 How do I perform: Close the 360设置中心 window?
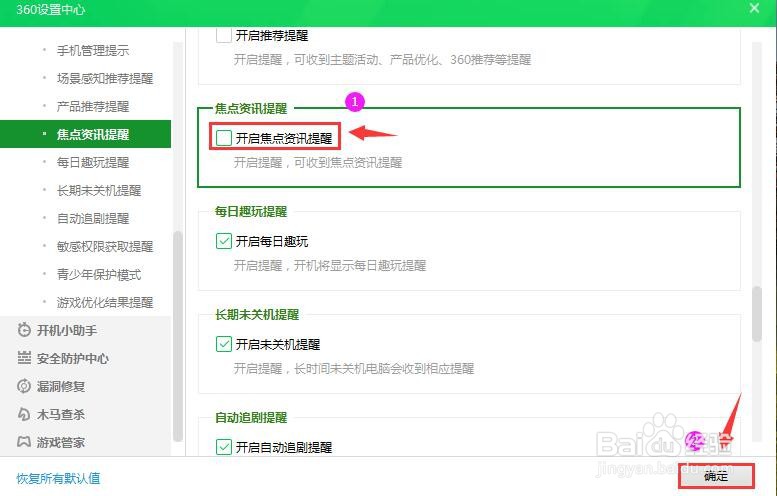pos(754,8)
